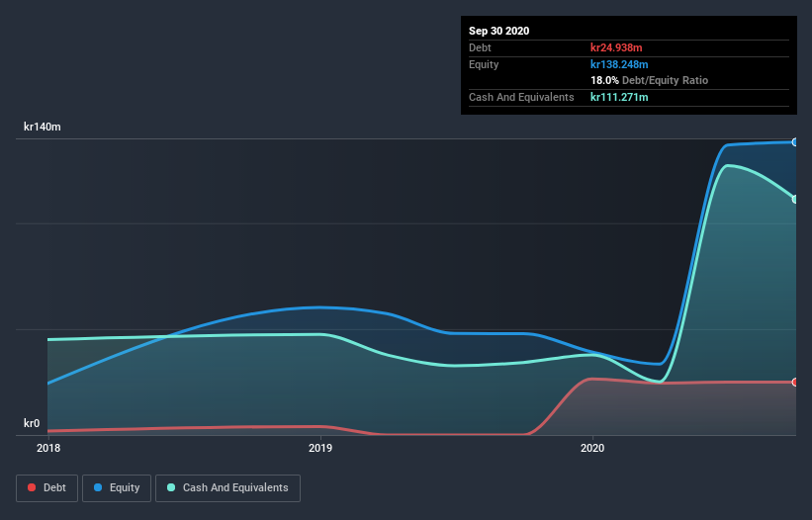Click the blue Equity endpoint marker
812x520 pixels.
click(x=795, y=141)
